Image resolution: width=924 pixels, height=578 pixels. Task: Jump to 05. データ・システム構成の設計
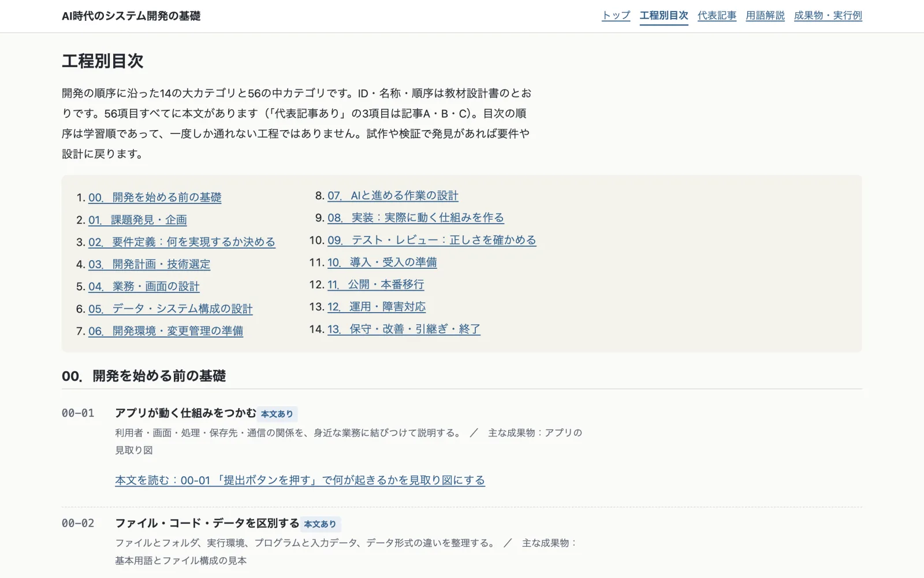point(170,309)
